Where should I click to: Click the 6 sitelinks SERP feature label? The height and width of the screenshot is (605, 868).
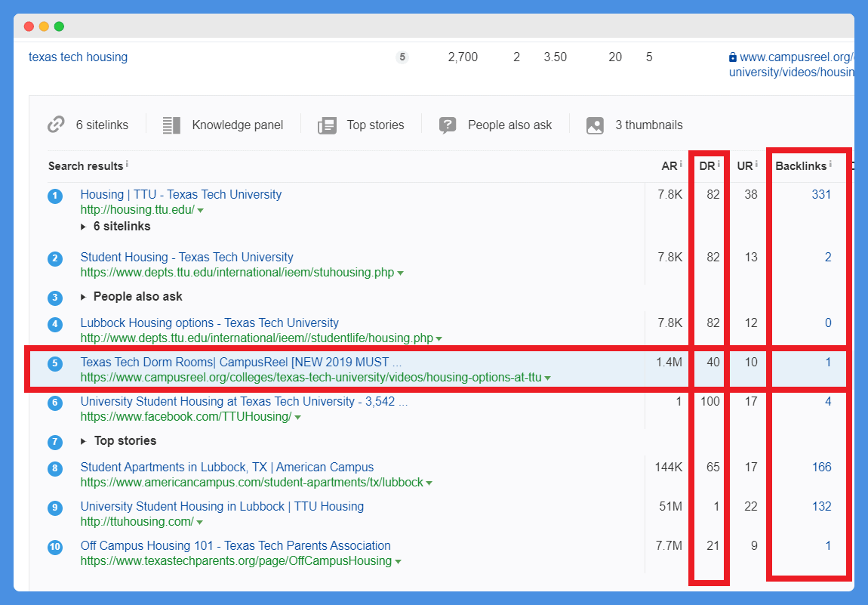(x=102, y=125)
